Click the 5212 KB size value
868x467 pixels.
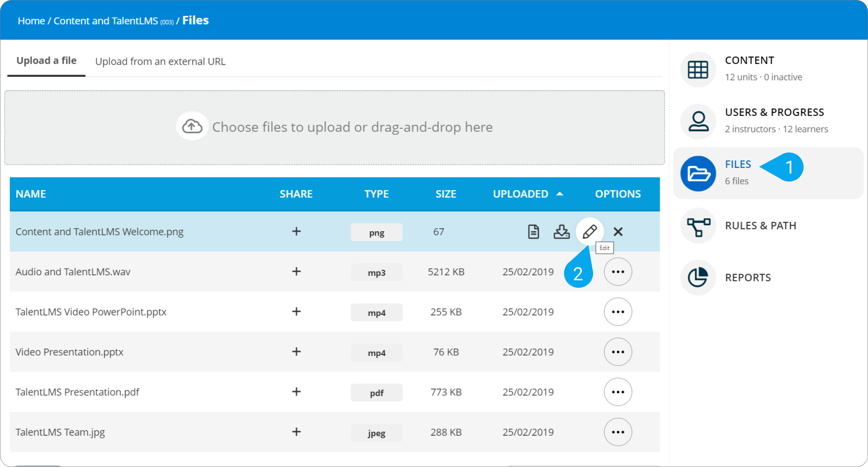(446, 272)
